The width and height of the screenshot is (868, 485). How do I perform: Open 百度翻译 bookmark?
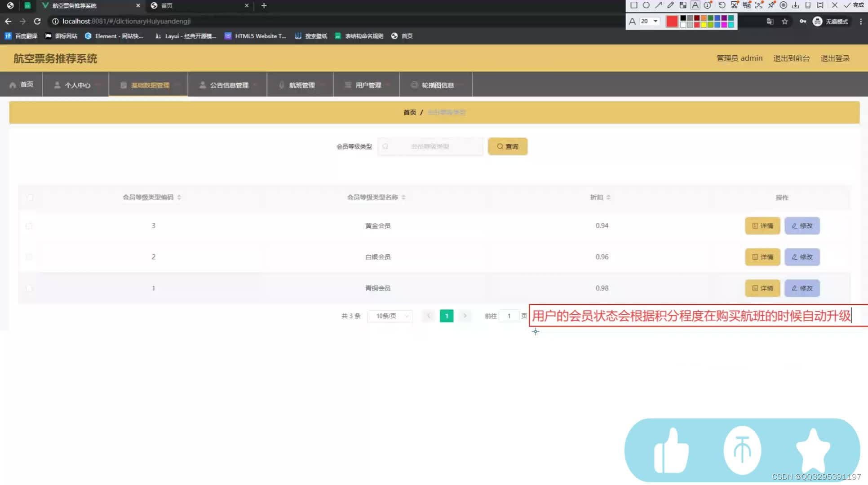click(21, 36)
